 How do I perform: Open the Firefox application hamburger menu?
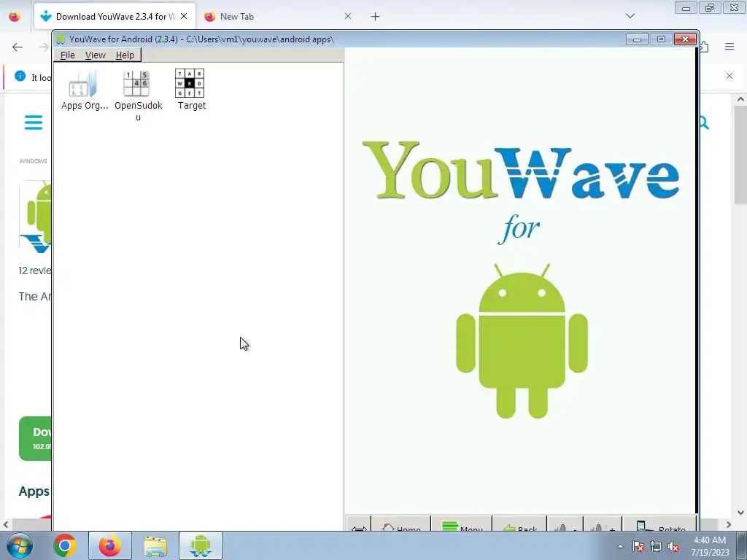[x=729, y=47]
